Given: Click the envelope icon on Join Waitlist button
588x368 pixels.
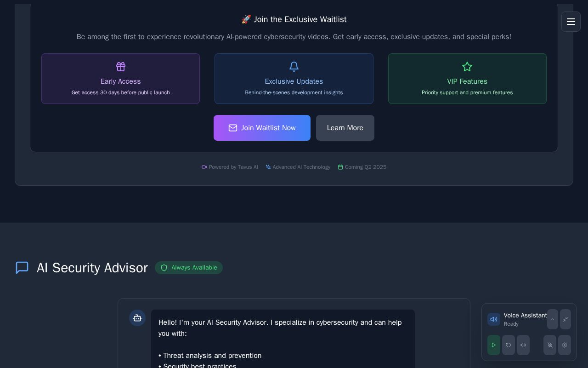Looking at the screenshot, I should pos(233,128).
